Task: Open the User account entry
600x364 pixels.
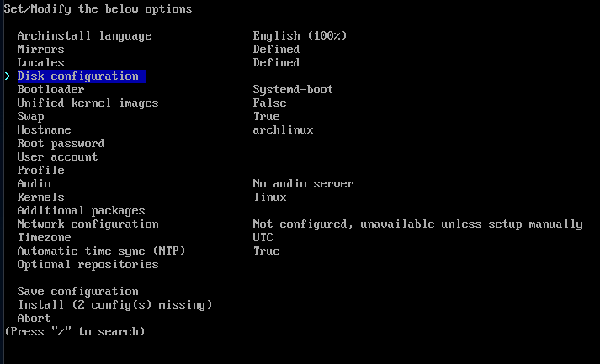Action: coord(57,156)
